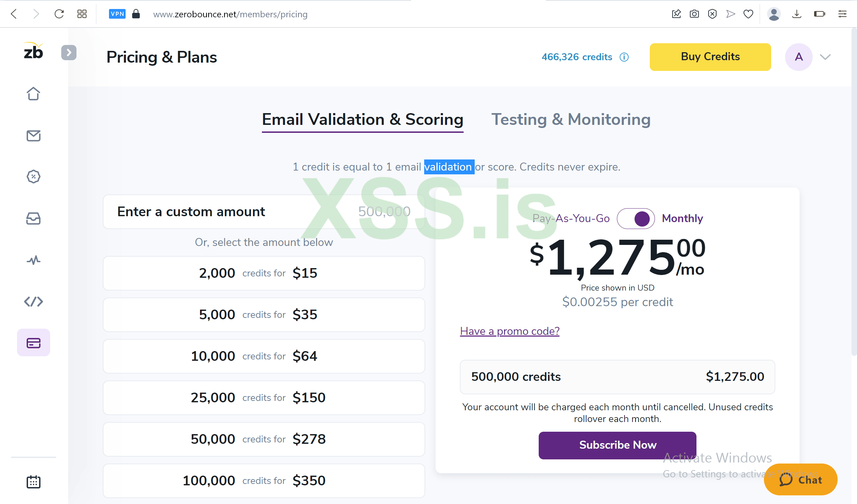Screen dimensions: 857x504
Task: Switch to Testing & Monitoring tab
Action: (571, 120)
